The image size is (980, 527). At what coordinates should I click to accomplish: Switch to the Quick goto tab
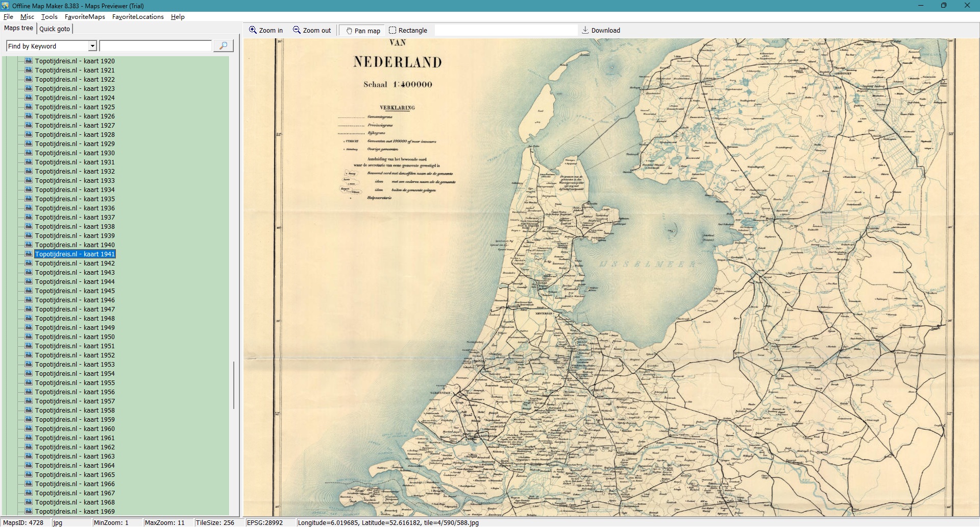tap(55, 29)
